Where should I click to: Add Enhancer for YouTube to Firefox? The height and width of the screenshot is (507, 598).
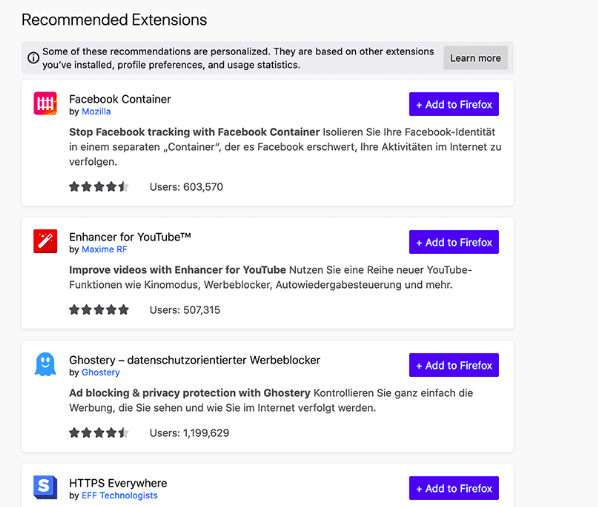(x=454, y=242)
